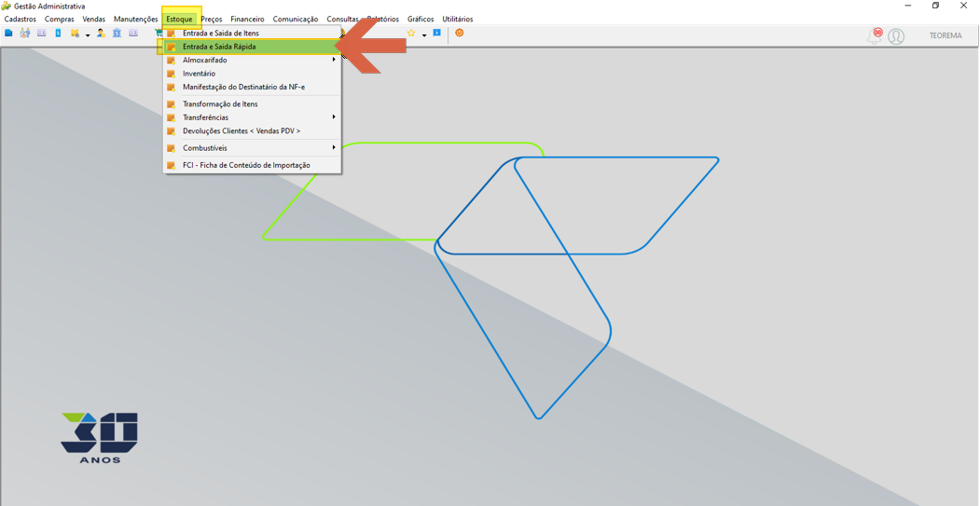Expand the Transferências submenu
This screenshot has width=980, height=506.
[x=253, y=117]
